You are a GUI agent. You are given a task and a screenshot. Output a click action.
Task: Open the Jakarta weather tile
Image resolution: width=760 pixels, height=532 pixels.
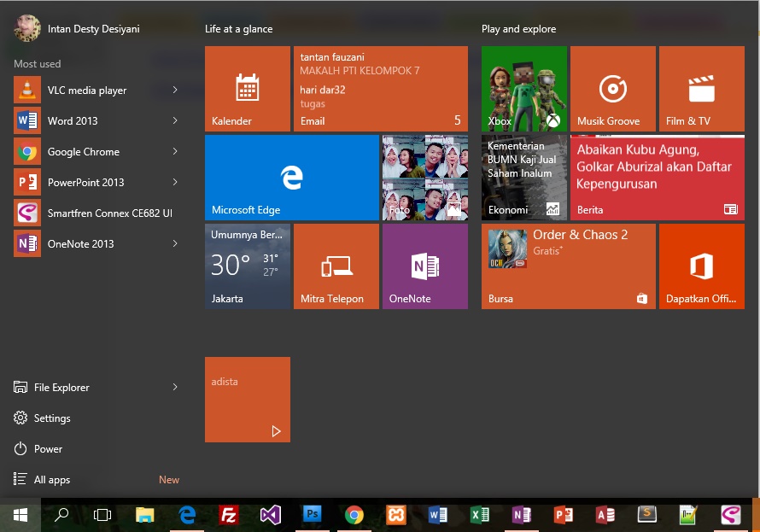tap(247, 266)
